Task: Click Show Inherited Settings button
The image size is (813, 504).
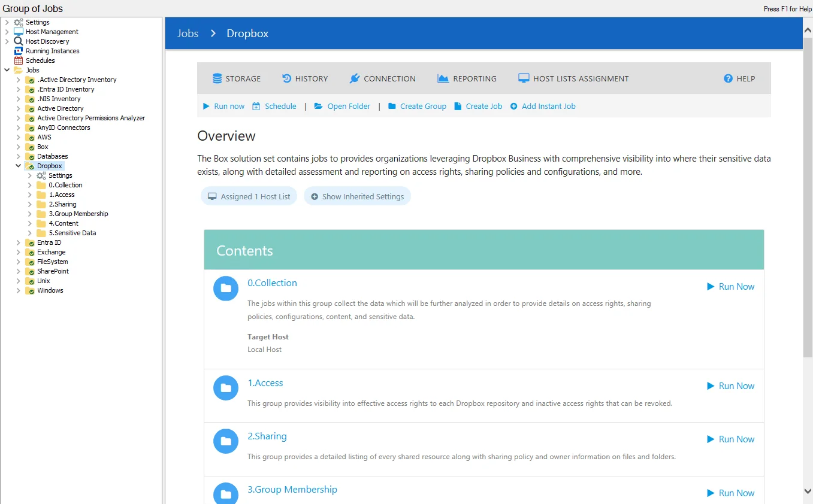Action: click(357, 196)
